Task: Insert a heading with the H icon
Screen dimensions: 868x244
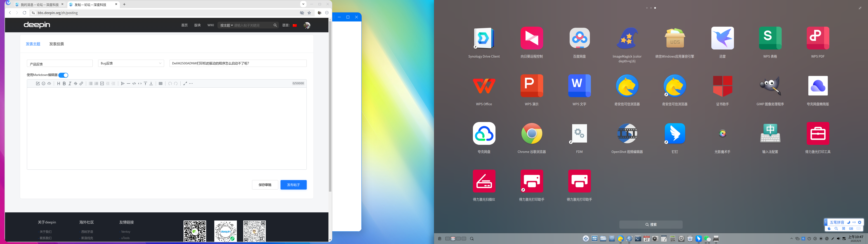Action: click(59, 84)
